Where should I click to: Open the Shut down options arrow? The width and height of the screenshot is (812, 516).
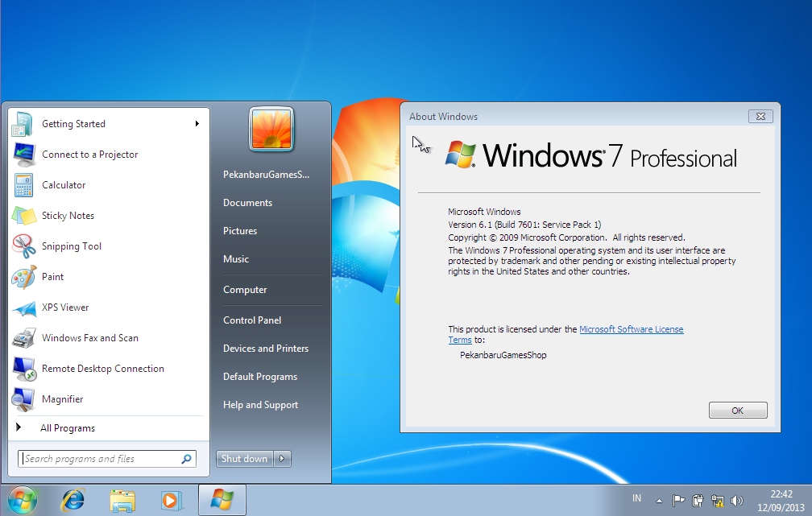click(280, 458)
